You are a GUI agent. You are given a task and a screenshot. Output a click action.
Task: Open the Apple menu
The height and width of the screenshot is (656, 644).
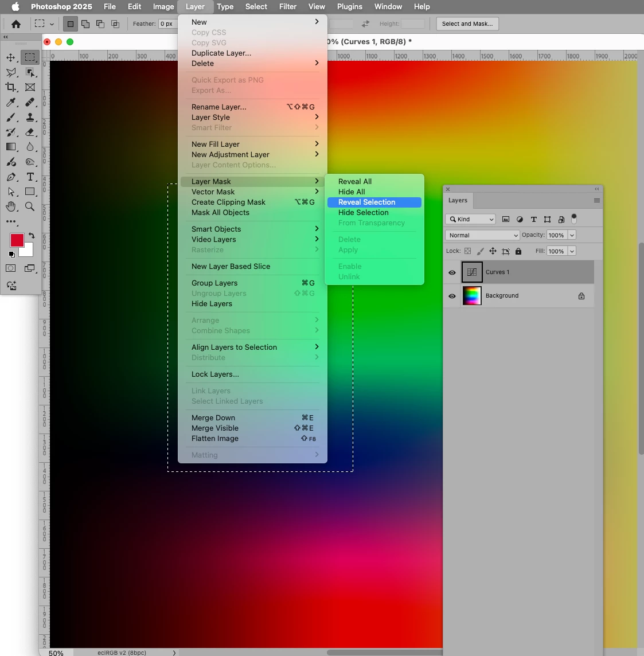[15, 7]
